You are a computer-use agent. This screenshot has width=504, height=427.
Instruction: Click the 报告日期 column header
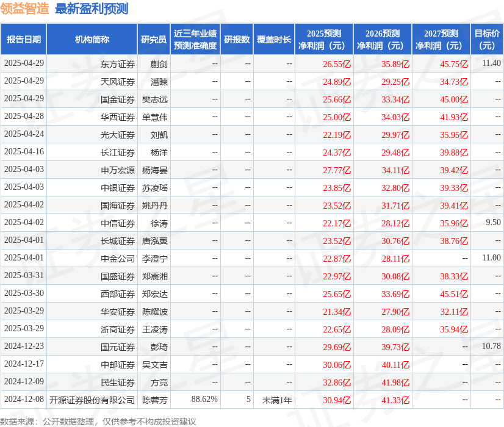tap(26, 38)
